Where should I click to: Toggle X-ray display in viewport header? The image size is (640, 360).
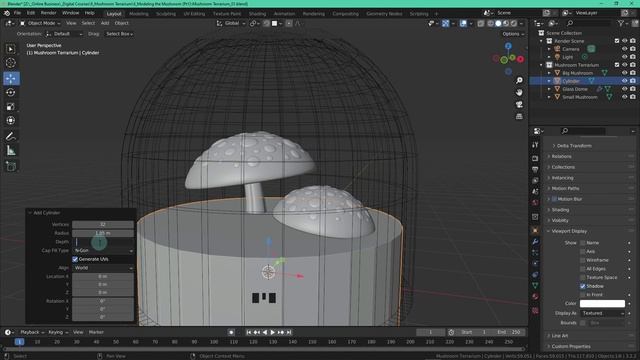coord(481,23)
